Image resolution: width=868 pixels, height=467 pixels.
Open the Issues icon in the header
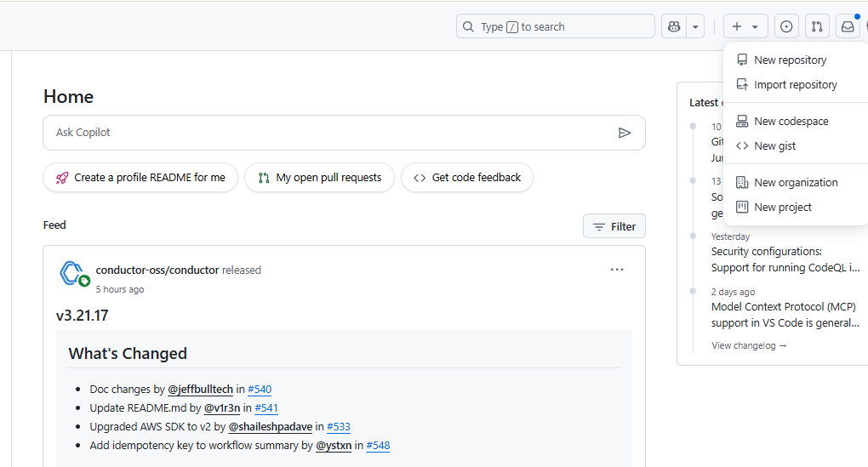786,26
